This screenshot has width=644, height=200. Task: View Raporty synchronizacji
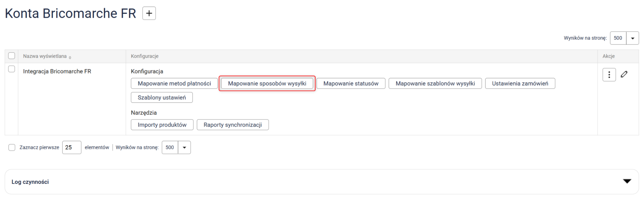(233, 125)
